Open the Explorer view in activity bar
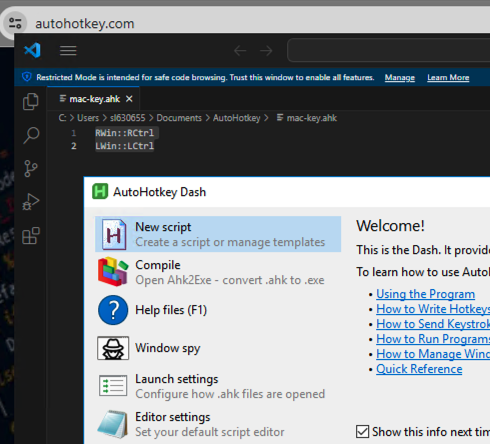The width and height of the screenshot is (490, 444). point(31,101)
